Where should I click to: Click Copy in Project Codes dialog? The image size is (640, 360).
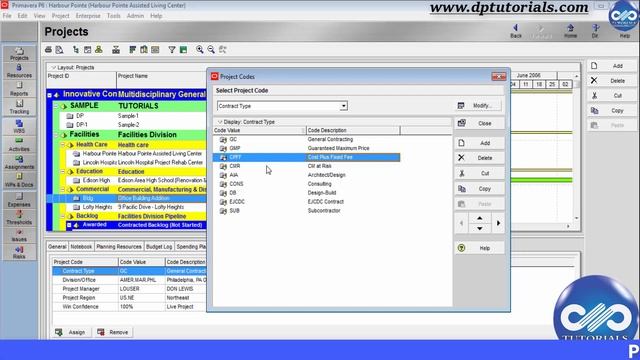[x=479, y=189]
